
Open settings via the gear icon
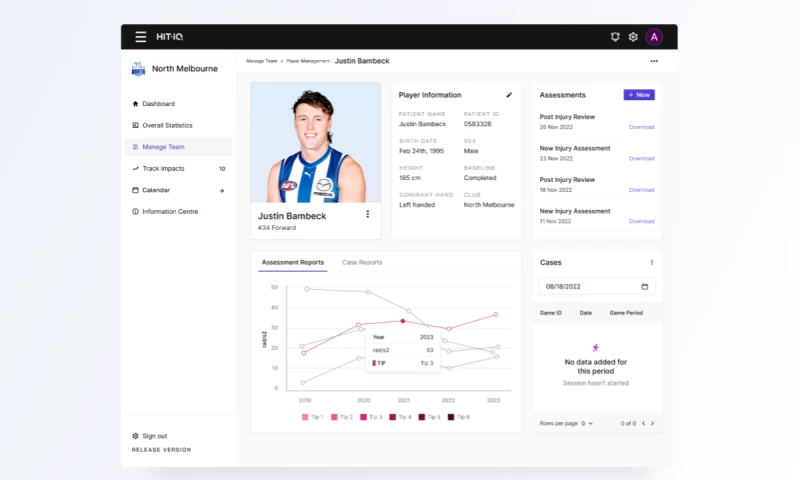tap(633, 37)
